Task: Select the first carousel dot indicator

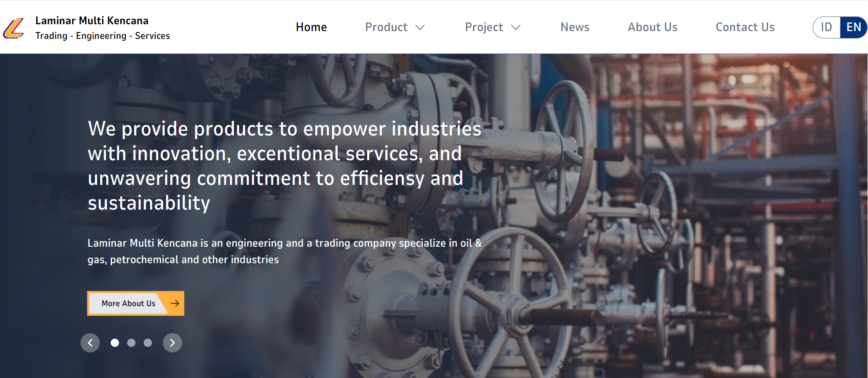Action: coord(115,343)
